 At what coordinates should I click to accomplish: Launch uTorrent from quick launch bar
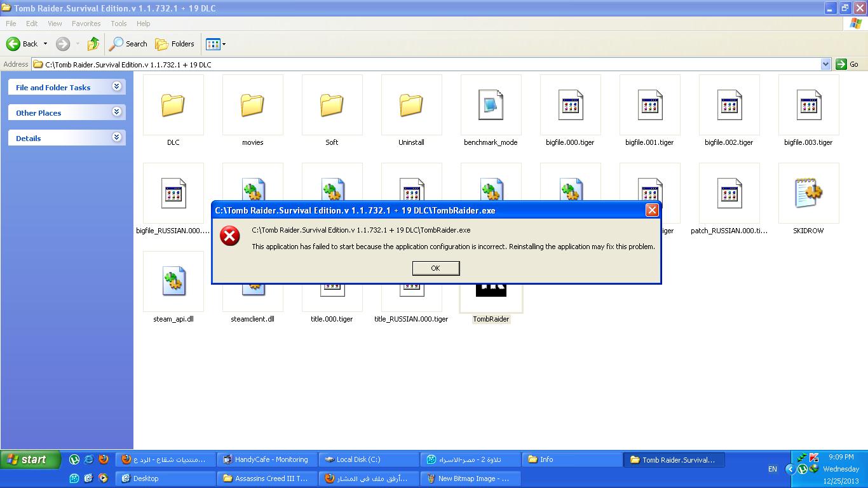tap(74, 459)
